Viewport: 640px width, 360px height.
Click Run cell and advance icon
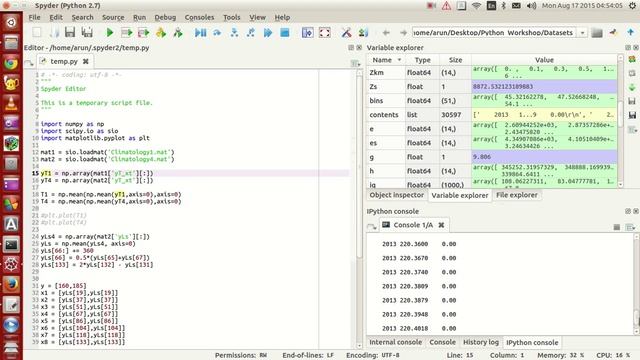click(x=143, y=32)
